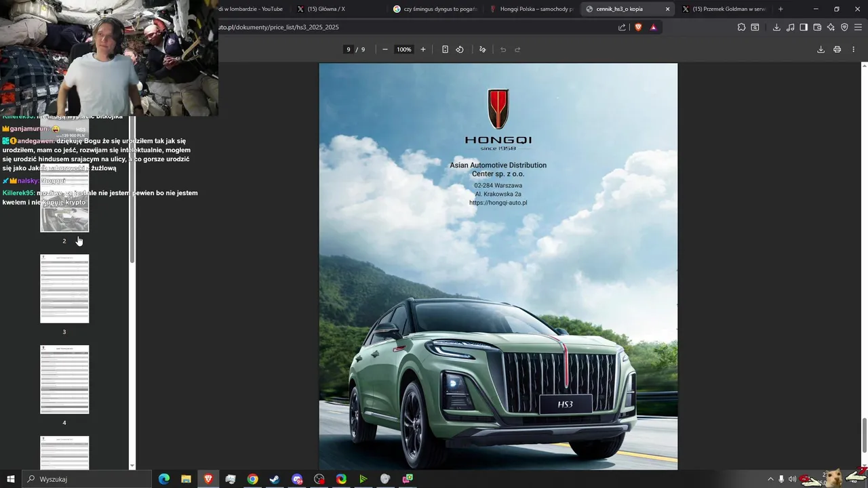Viewport: 868px width, 488px height.
Task: Click the thumbnail scrollbar down arrow
Action: [x=132, y=466]
